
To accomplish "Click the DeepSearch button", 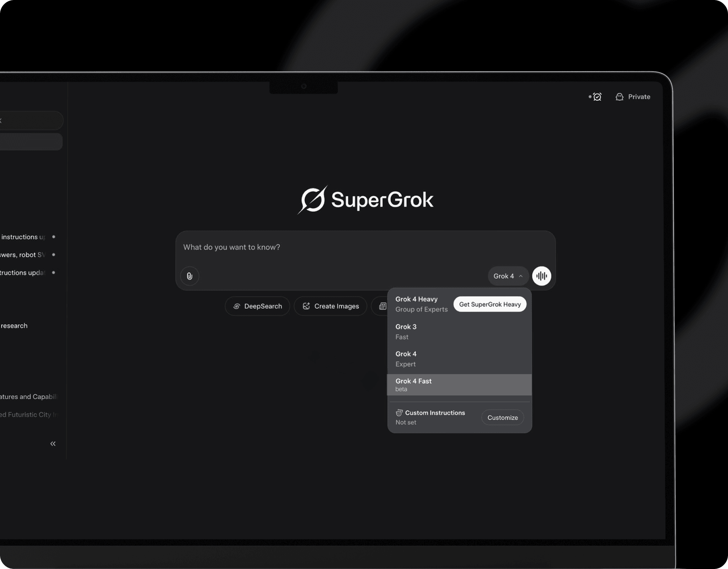I will 257,306.
